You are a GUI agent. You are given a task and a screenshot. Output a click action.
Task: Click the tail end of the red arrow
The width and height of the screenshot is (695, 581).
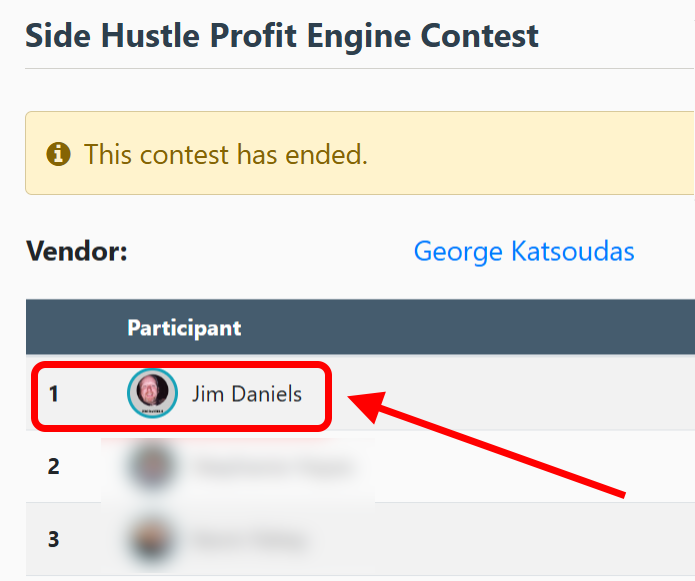click(618, 490)
